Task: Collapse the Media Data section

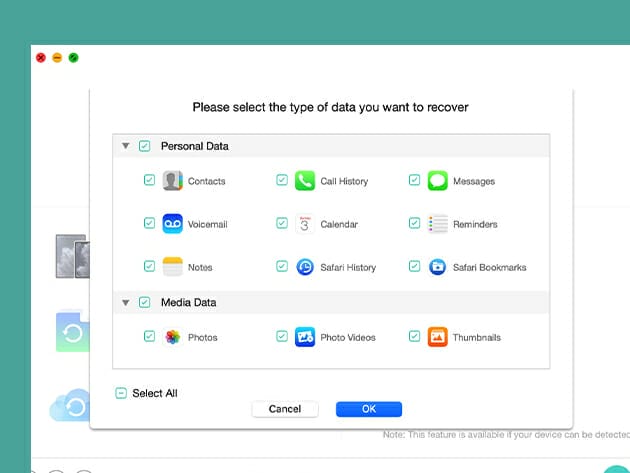Action: coord(126,302)
